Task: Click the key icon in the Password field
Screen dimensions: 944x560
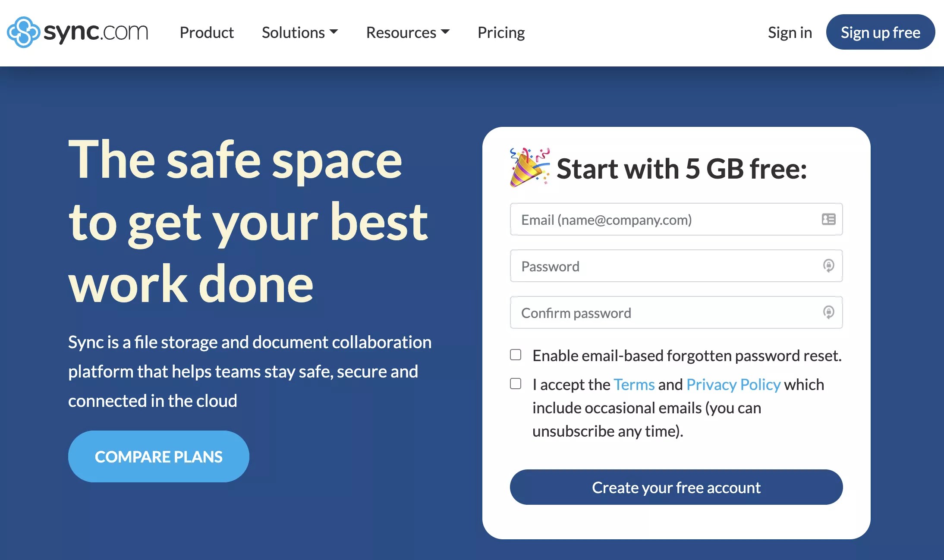Action: click(x=828, y=266)
